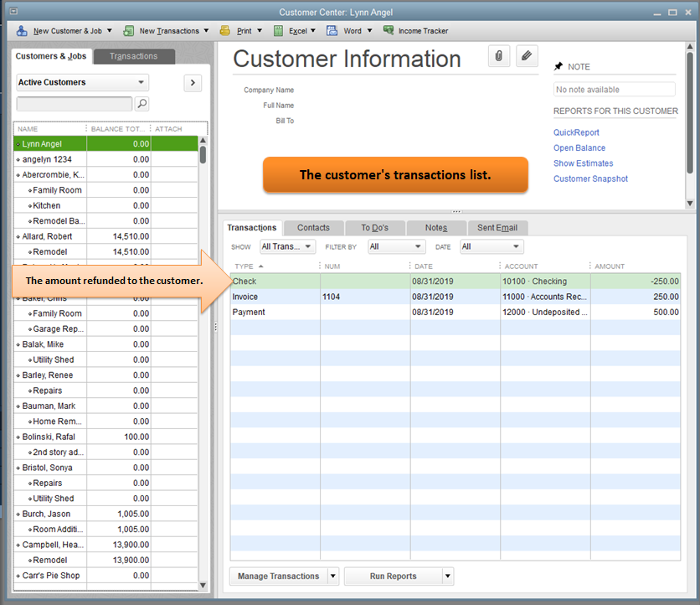Click the magnifier search icon
The width and height of the screenshot is (700, 605).
click(142, 104)
